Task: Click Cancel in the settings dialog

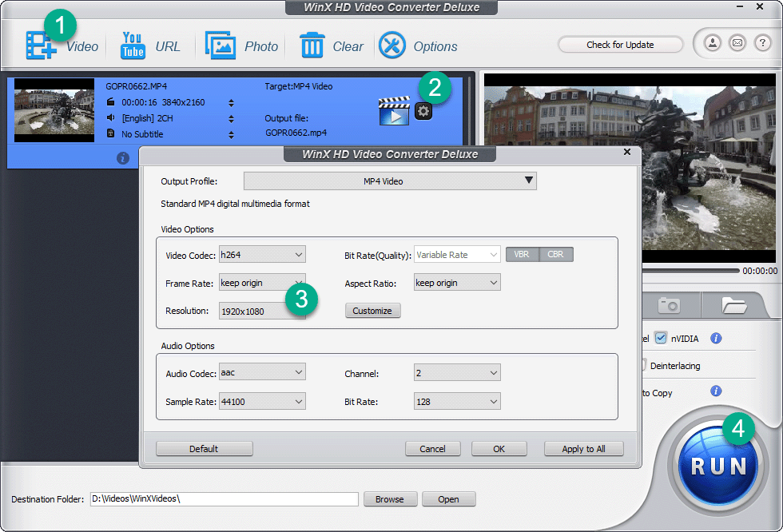Action: [x=432, y=449]
